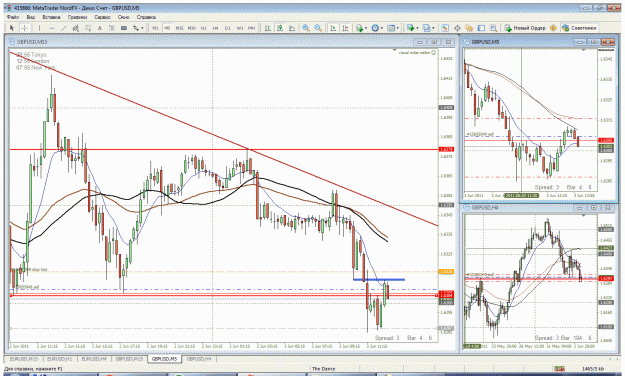The width and height of the screenshot is (625, 376).
Task: Open the Navigator panel icon
Action: (469, 28)
